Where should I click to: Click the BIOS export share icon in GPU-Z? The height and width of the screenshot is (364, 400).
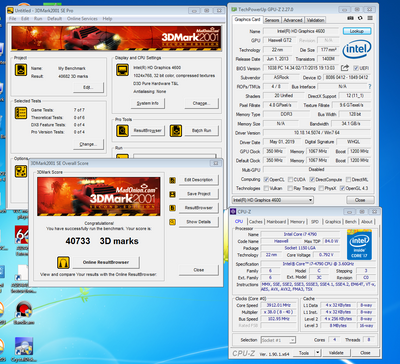tap(345, 68)
